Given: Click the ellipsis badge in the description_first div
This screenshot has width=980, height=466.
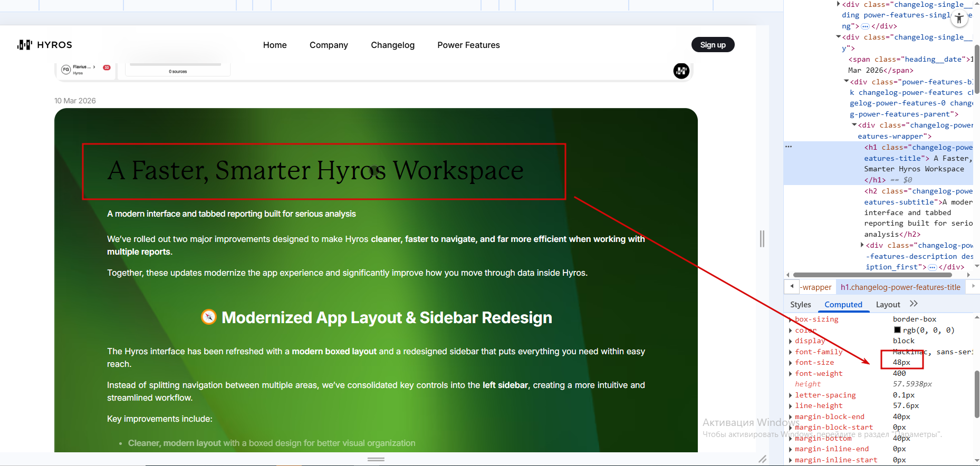Looking at the screenshot, I should click(x=933, y=267).
